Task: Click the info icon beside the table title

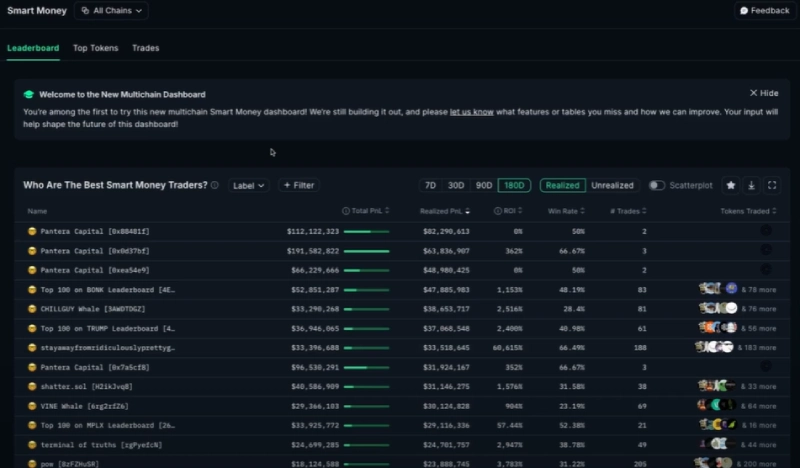Action: pos(215,185)
